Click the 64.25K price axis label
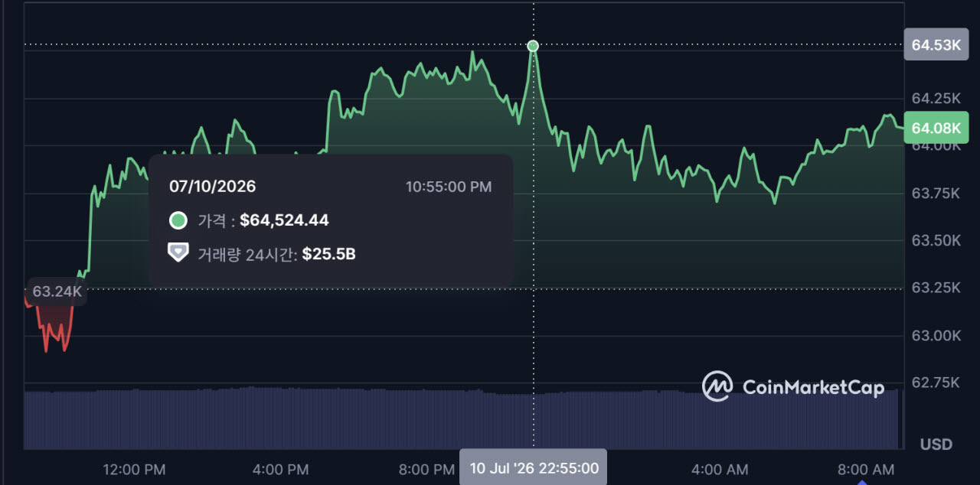Screen dimensions: 980x485 (x=936, y=98)
